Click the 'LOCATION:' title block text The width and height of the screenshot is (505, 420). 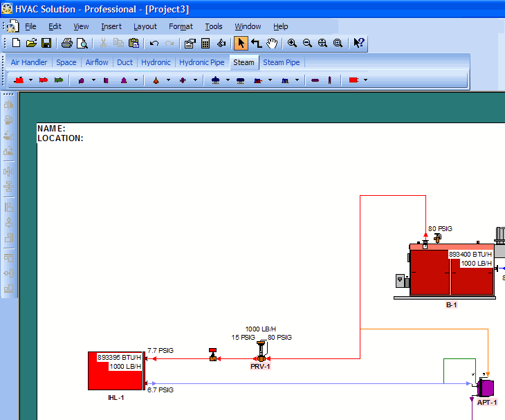[x=61, y=138]
